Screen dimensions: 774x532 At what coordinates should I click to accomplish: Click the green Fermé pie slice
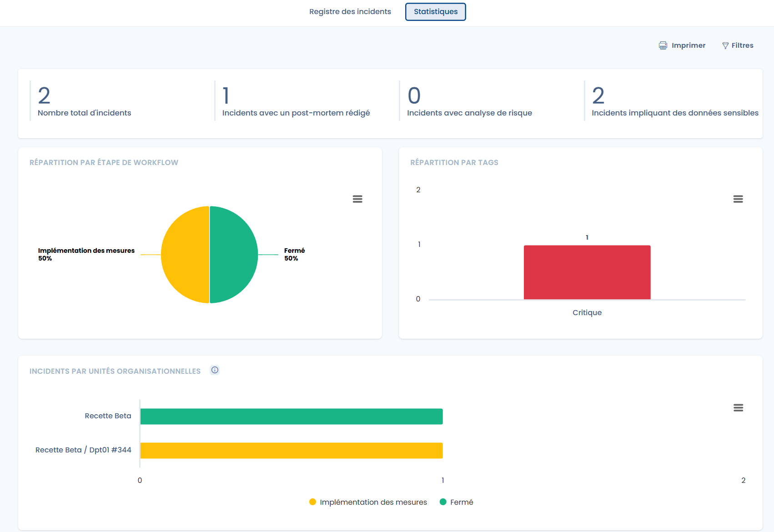[x=234, y=255]
